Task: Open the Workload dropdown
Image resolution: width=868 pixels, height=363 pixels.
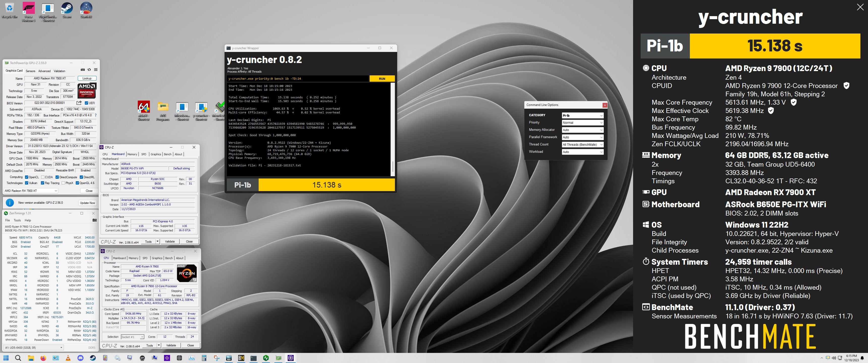Action: click(583, 152)
